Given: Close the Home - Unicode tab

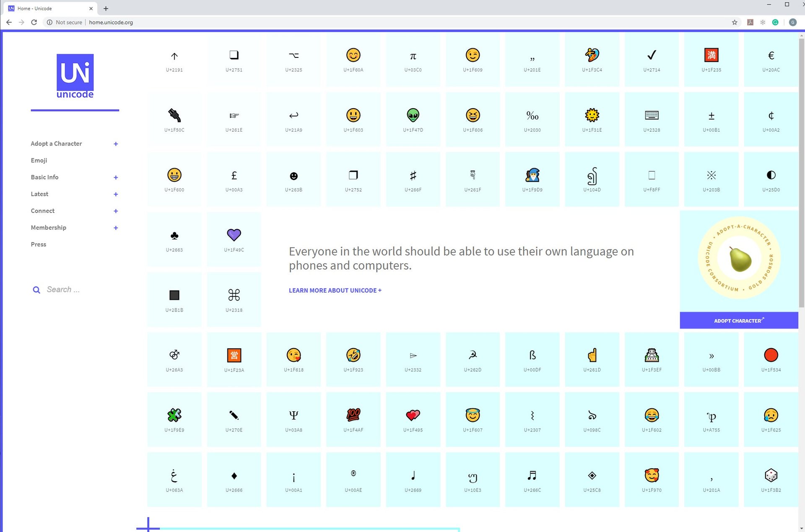Looking at the screenshot, I should click(x=91, y=8).
